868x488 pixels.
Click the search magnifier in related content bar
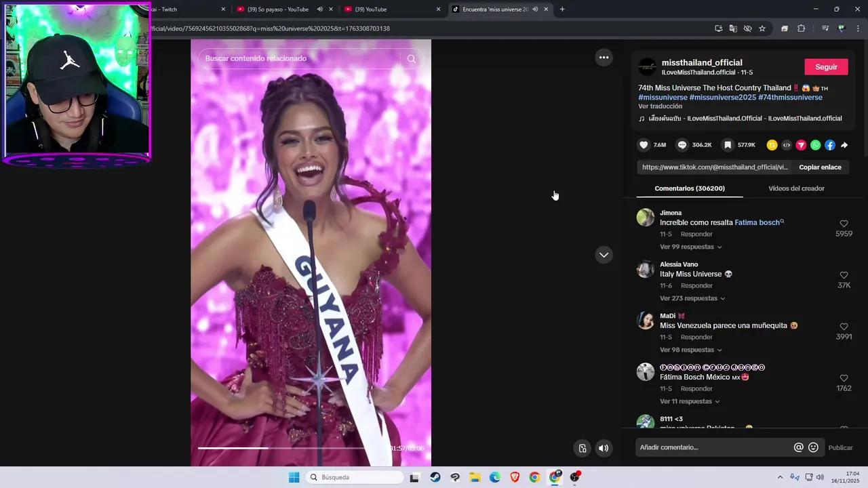coord(411,59)
